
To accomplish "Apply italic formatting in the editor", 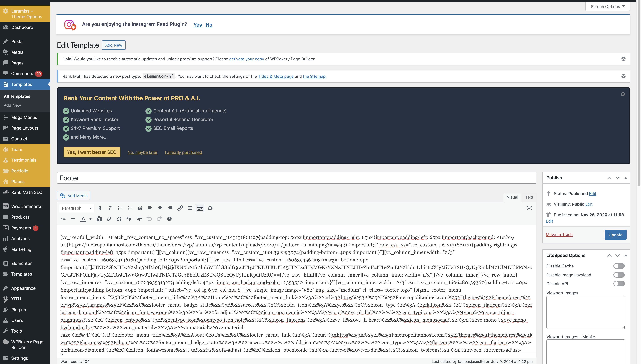I will click(110, 208).
